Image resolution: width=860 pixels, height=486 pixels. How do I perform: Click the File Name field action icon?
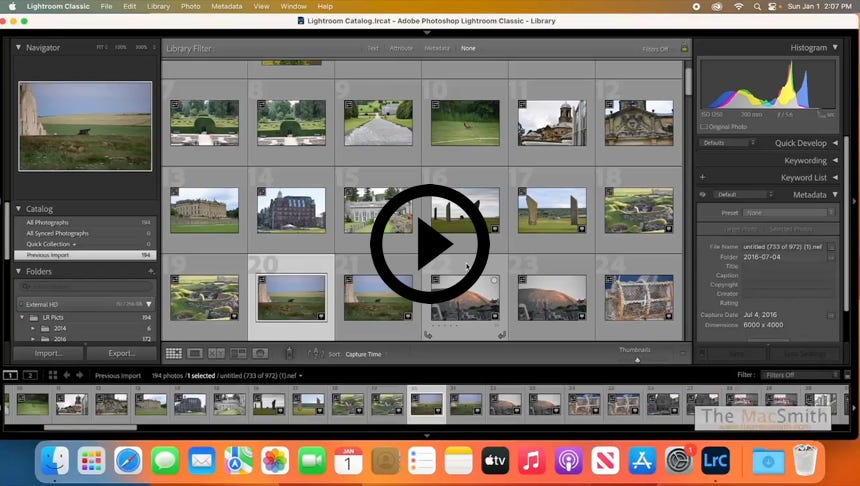831,247
